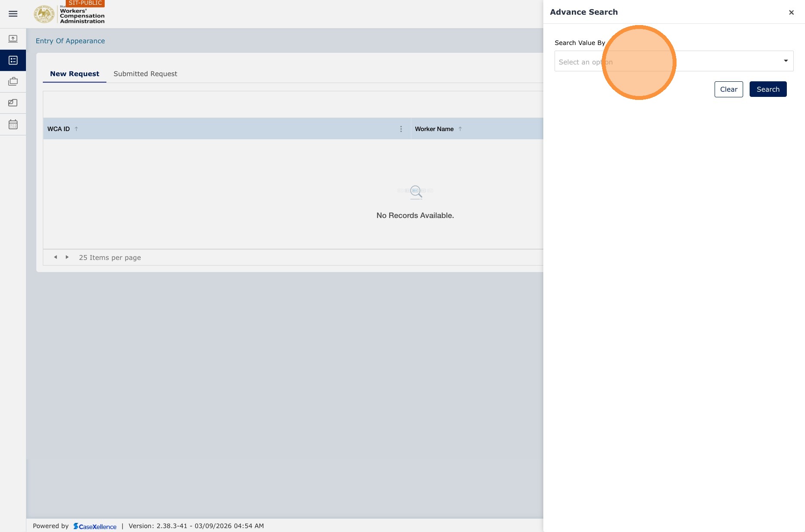The image size is (805, 532).
Task: Click the Advance Search title
Action: [x=584, y=12]
